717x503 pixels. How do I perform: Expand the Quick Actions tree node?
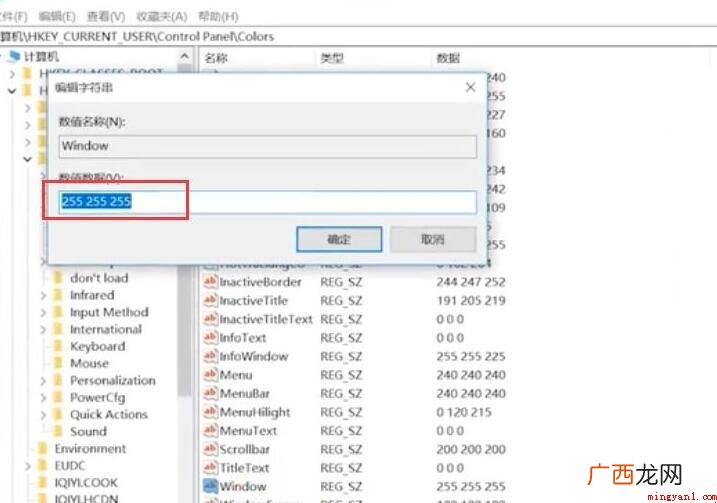[x=43, y=415]
